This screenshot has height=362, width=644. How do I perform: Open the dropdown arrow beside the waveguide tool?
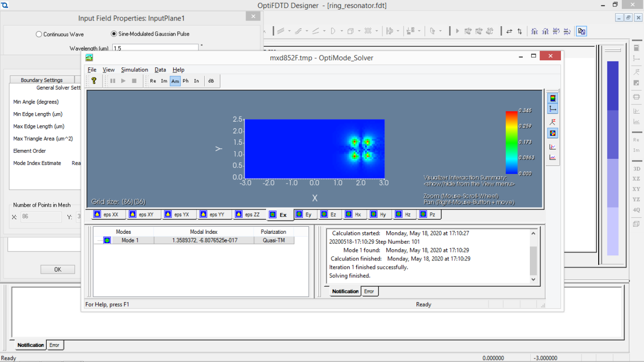pyautogui.click(x=289, y=31)
